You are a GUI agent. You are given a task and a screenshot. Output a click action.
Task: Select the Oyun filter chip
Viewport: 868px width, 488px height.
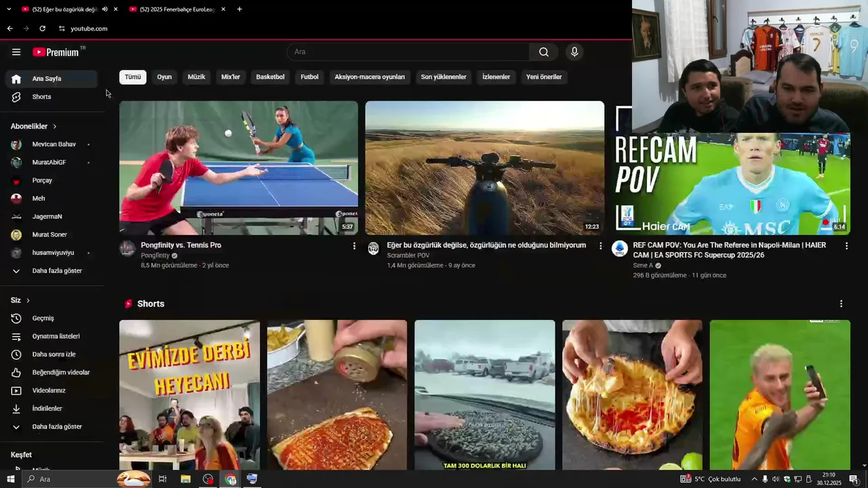click(x=164, y=77)
